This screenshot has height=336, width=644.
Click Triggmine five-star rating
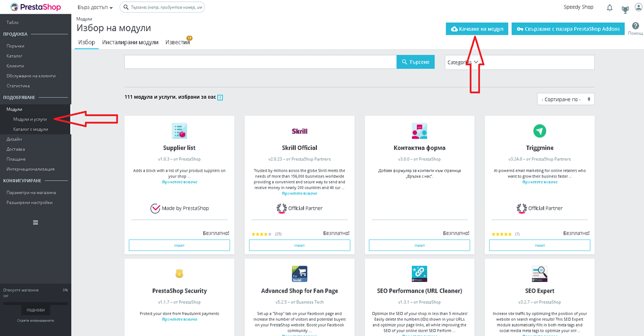tap(501, 234)
